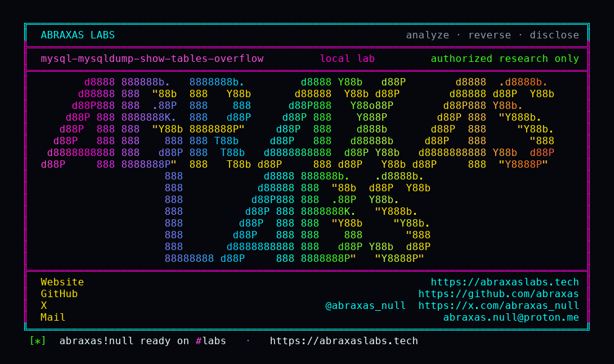Click the GitHub label
Viewport: 614px width, 364px height.
coord(59,294)
